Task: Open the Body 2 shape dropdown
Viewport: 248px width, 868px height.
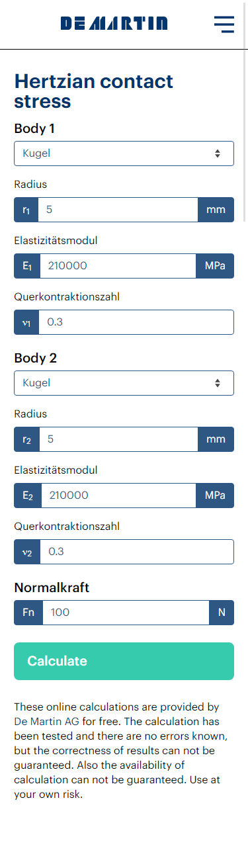Action: [x=124, y=382]
